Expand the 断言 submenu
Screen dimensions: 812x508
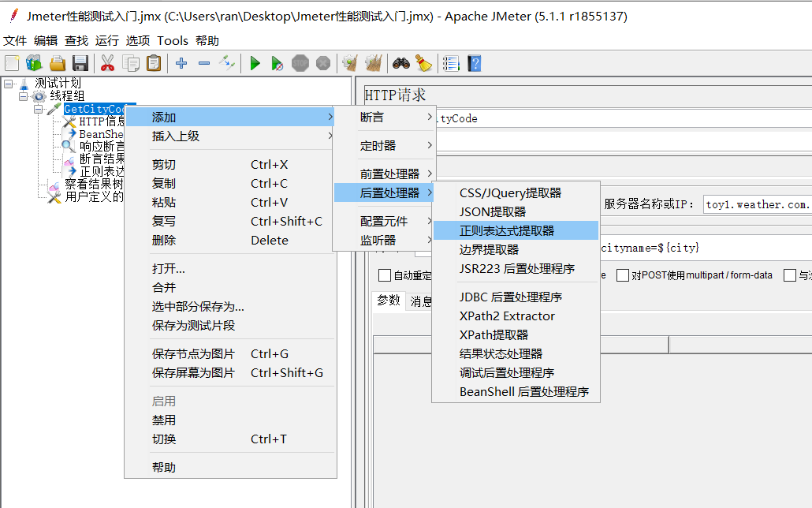tap(384, 118)
